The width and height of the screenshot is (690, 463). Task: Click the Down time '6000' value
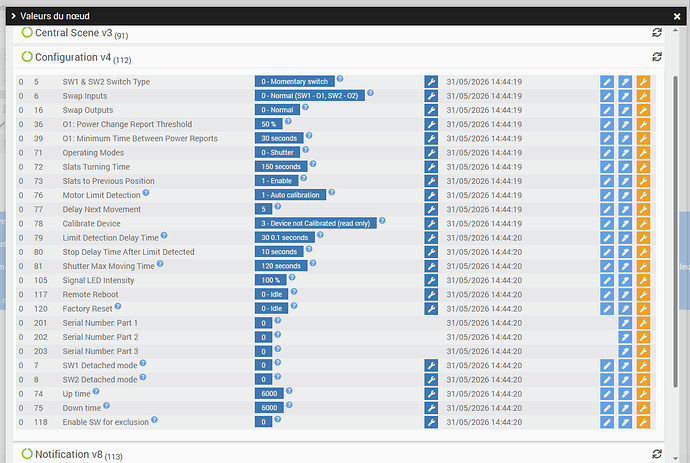(269, 408)
